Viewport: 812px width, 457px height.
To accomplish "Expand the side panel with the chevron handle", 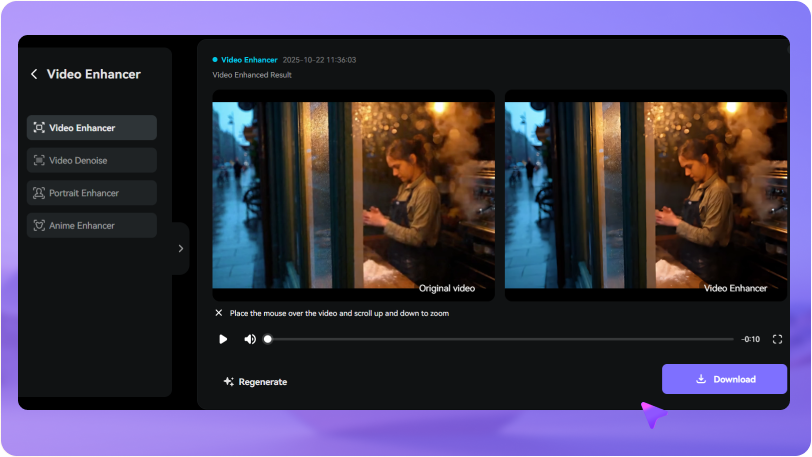I will (x=181, y=249).
